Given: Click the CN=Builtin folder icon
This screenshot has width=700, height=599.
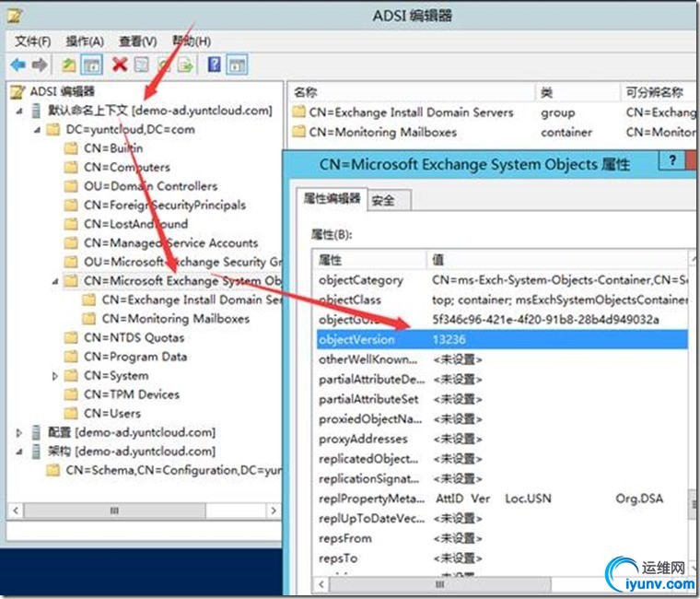Looking at the screenshot, I should click(71, 148).
